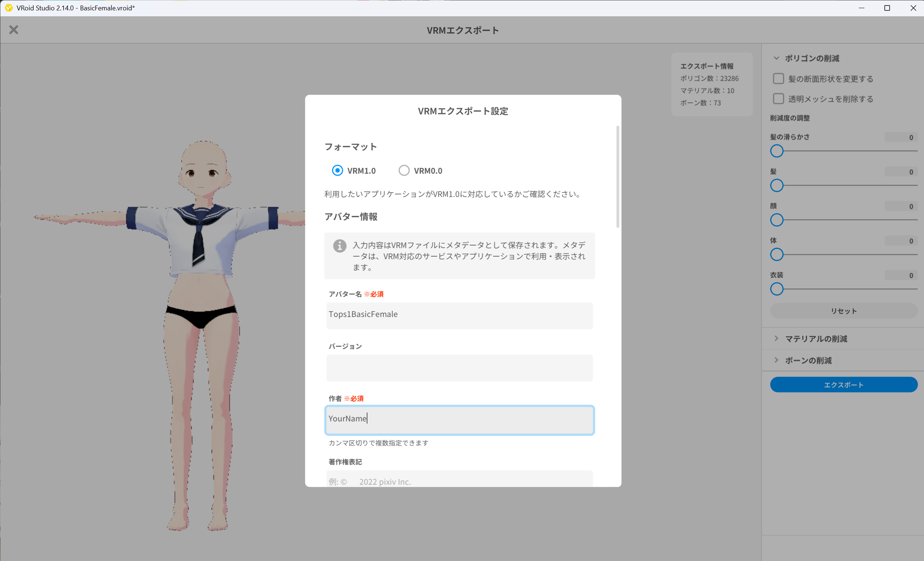Click the ボーン数：73 text

700,103
